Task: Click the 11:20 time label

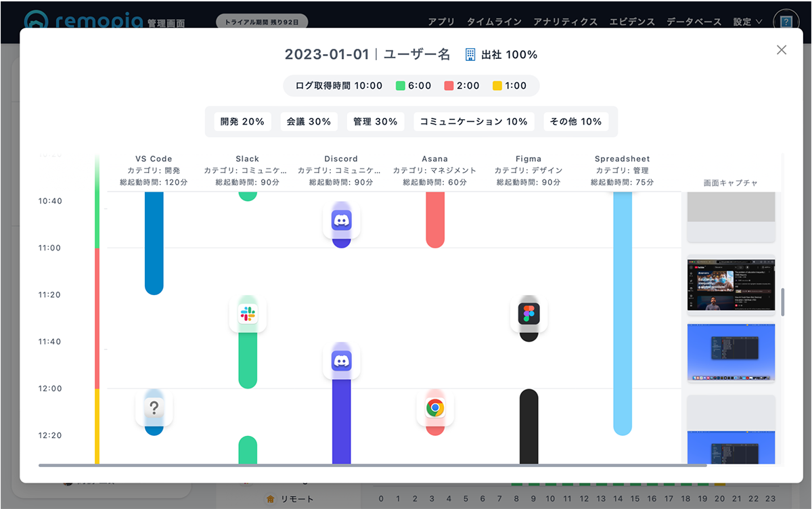Action: tap(50, 295)
